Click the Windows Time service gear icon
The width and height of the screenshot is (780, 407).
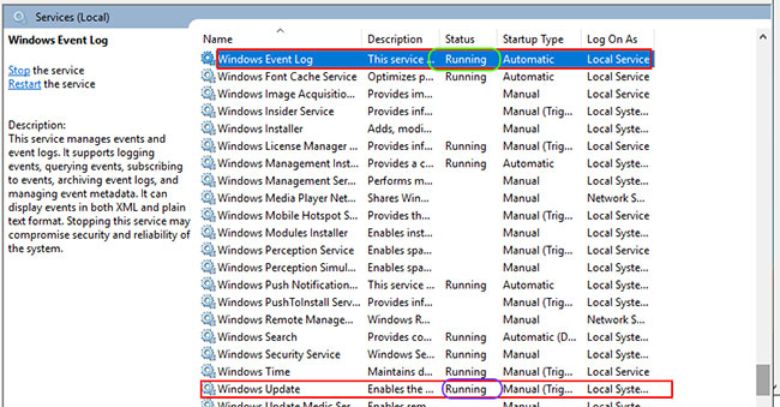point(208,372)
